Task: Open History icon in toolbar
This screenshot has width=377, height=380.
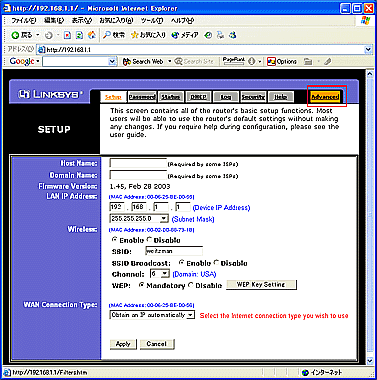Action: point(208,35)
